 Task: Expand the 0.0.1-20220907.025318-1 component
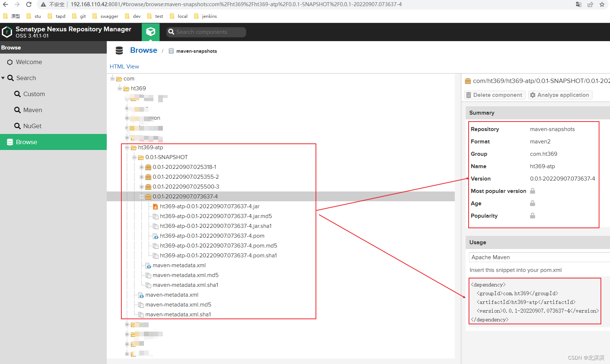click(142, 167)
